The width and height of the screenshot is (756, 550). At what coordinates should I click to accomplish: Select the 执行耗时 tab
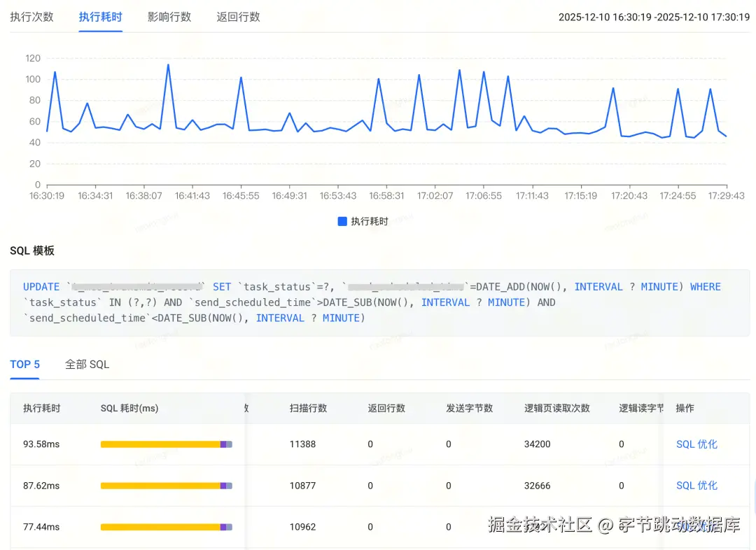(100, 17)
